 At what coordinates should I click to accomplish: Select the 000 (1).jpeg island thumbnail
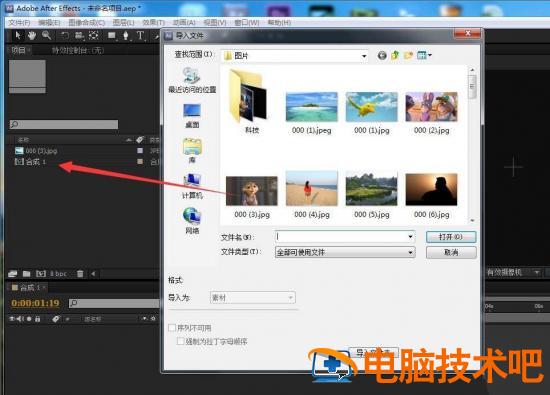tap(311, 107)
